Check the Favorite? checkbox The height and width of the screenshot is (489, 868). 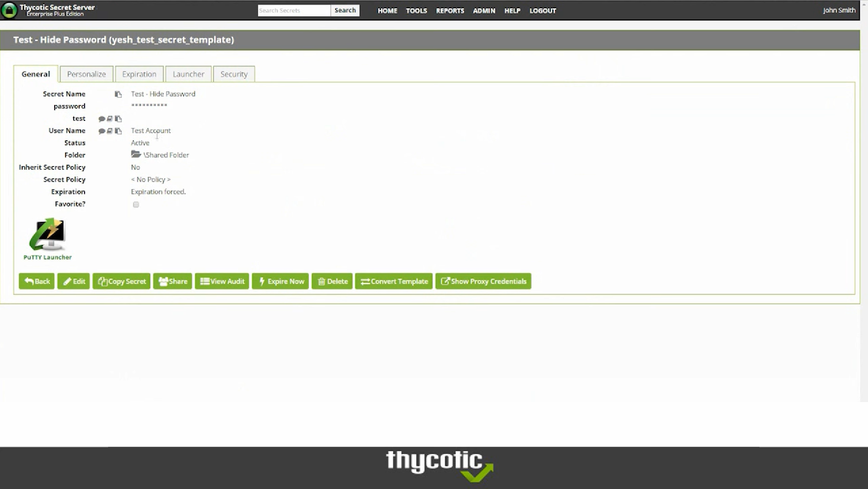pos(136,205)
